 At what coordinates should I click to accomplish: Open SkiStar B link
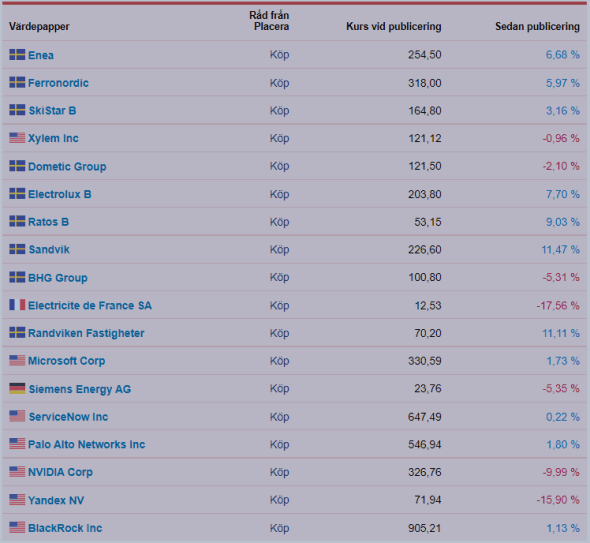52,111
